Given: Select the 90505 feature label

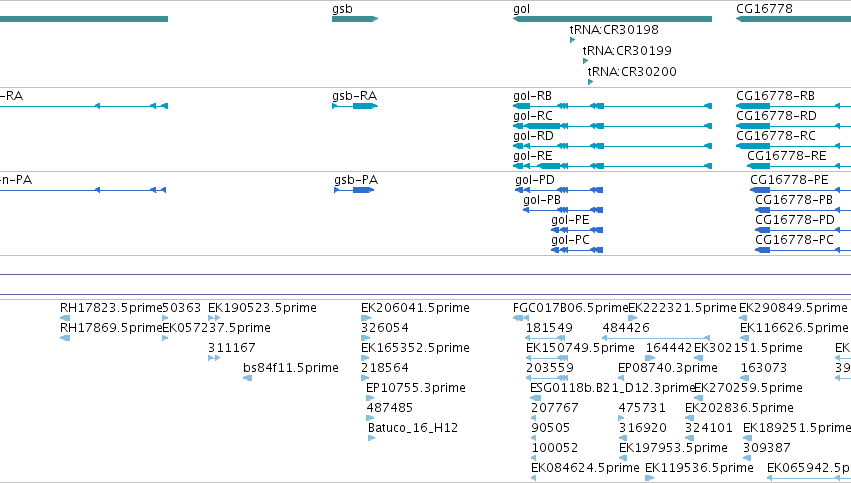Looking at the screenshot, I should (x=550, y=429).
